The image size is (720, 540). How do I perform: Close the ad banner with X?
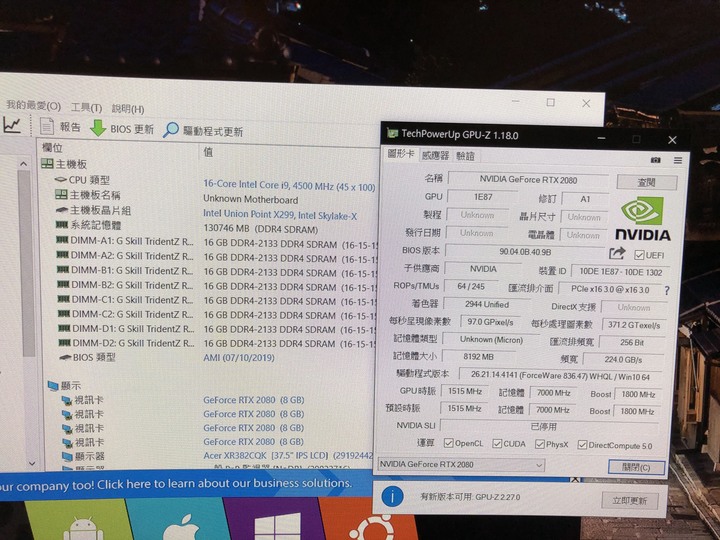574,479
